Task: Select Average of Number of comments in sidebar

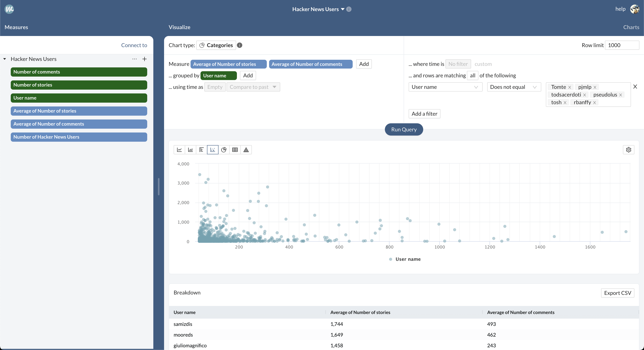Action: pyautogui.click(x=79, y=124)
